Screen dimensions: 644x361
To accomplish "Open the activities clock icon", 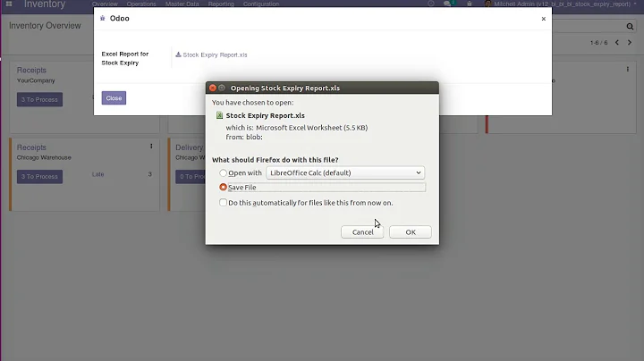I will [431, 4].
